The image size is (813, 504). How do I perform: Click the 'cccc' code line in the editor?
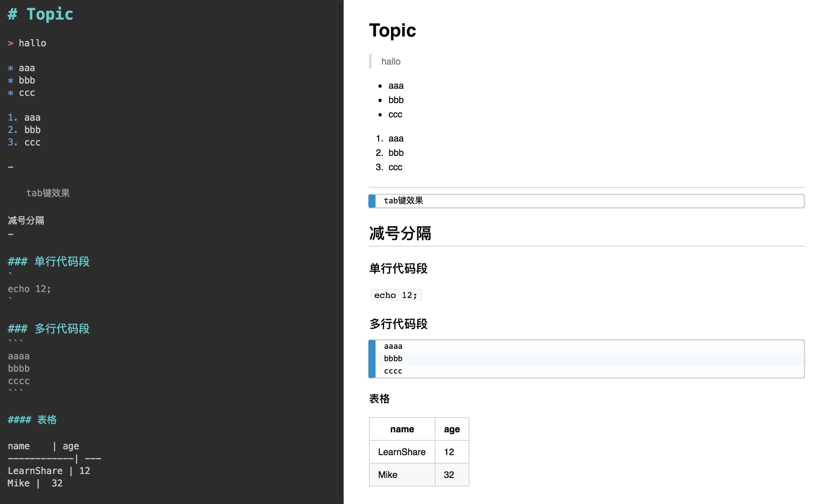coord(19,381)
